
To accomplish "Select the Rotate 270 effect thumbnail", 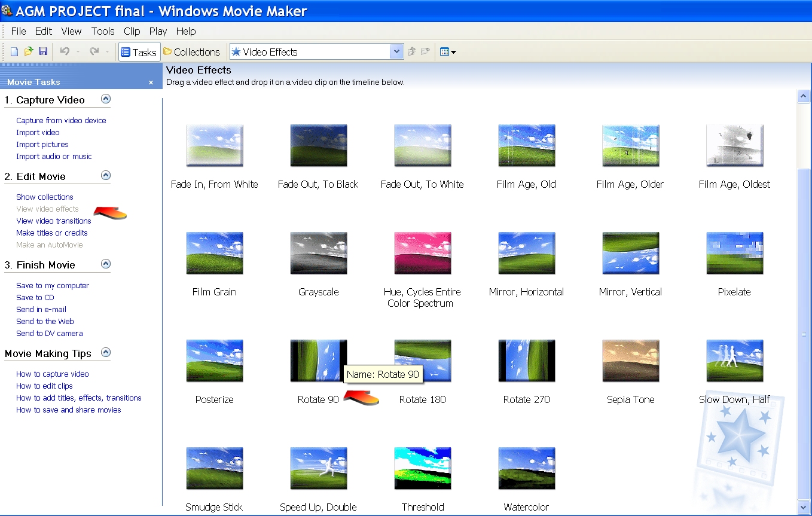I will (x=527, y=361).
